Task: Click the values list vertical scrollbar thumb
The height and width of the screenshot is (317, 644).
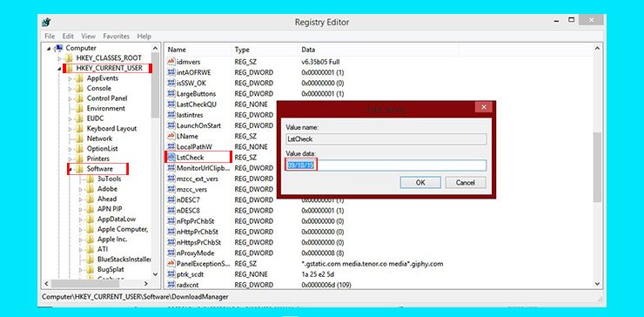Action: [x=597, y=167]
